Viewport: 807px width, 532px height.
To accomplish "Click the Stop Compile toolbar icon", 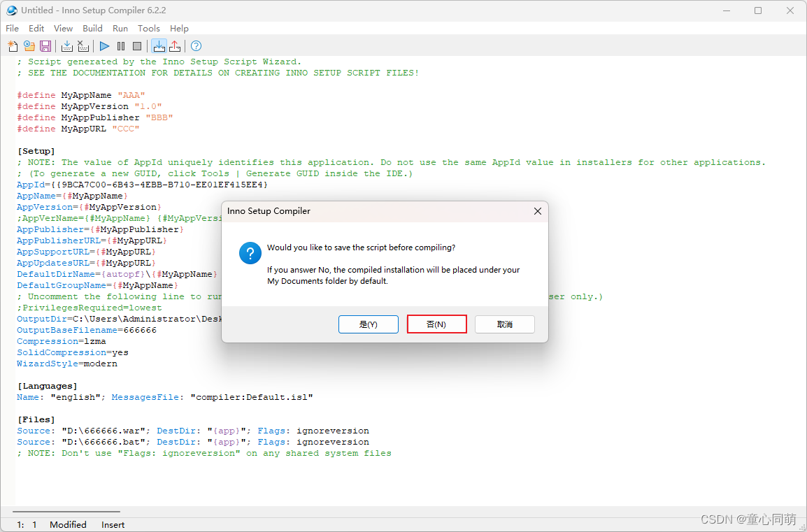I will pos(83,46).
